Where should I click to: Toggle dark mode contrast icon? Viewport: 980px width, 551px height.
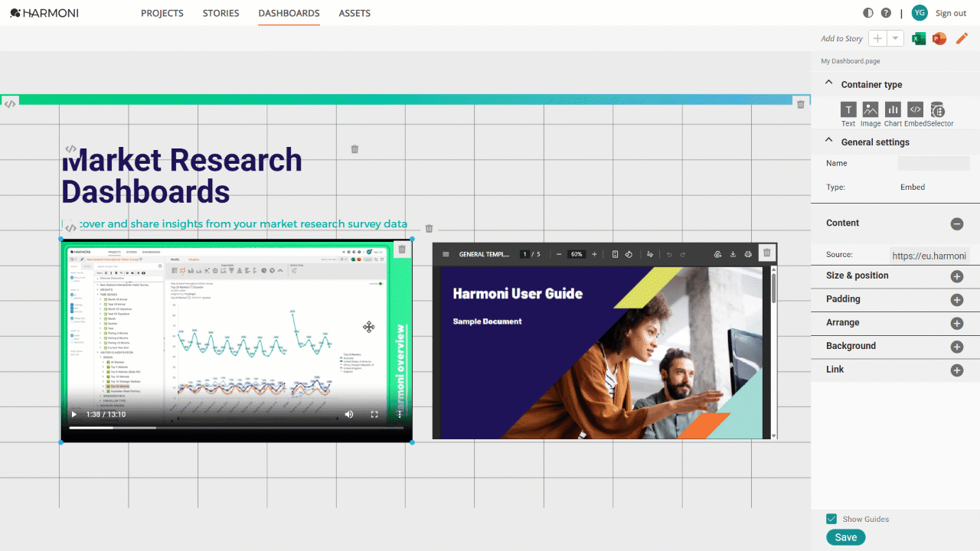coord(868,13)
